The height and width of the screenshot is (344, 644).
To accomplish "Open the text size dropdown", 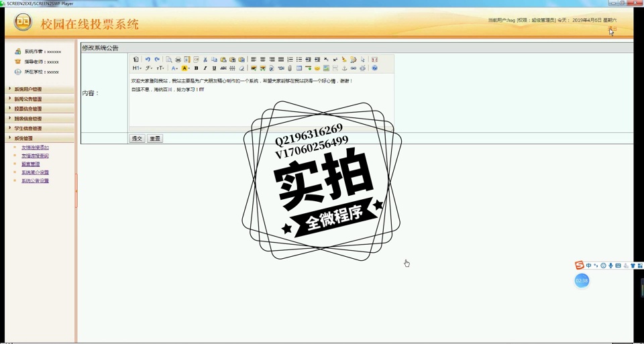I will coord(160,68).
